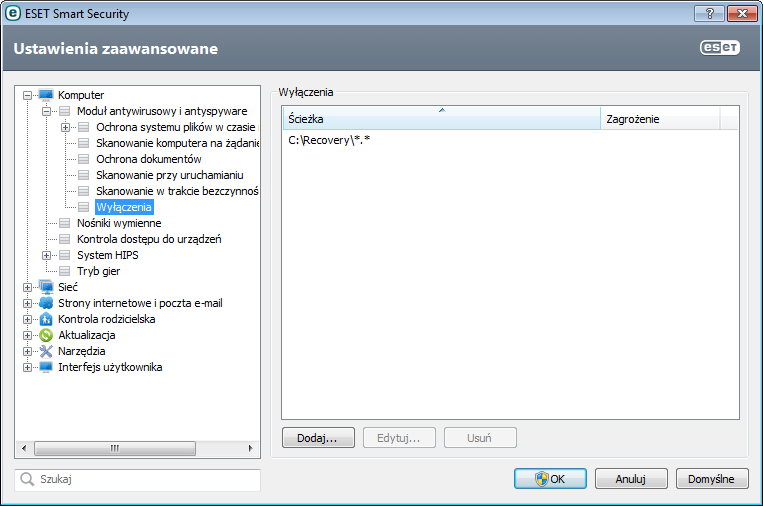Screen dimensions: 763x506
Task: Select Skanowanie w trakcie bezczynności
Action: pos(177,191)
